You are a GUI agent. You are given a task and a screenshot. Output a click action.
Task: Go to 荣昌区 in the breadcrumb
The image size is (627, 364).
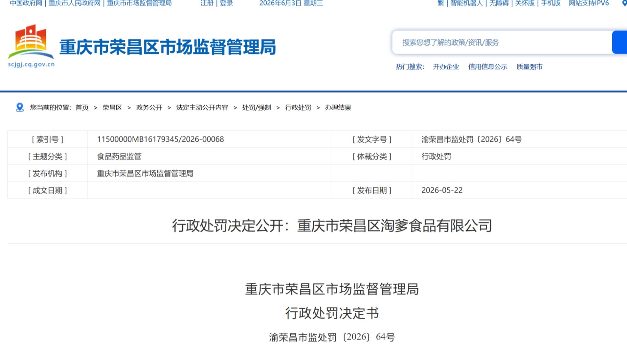pyautogui.click(x=112, y=108)
